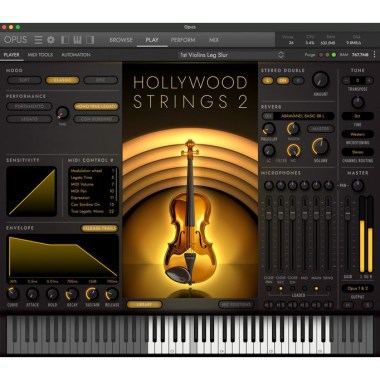
Task: Switch to the Browse tab
Action: pyautogui.click(x=121, y=40)
